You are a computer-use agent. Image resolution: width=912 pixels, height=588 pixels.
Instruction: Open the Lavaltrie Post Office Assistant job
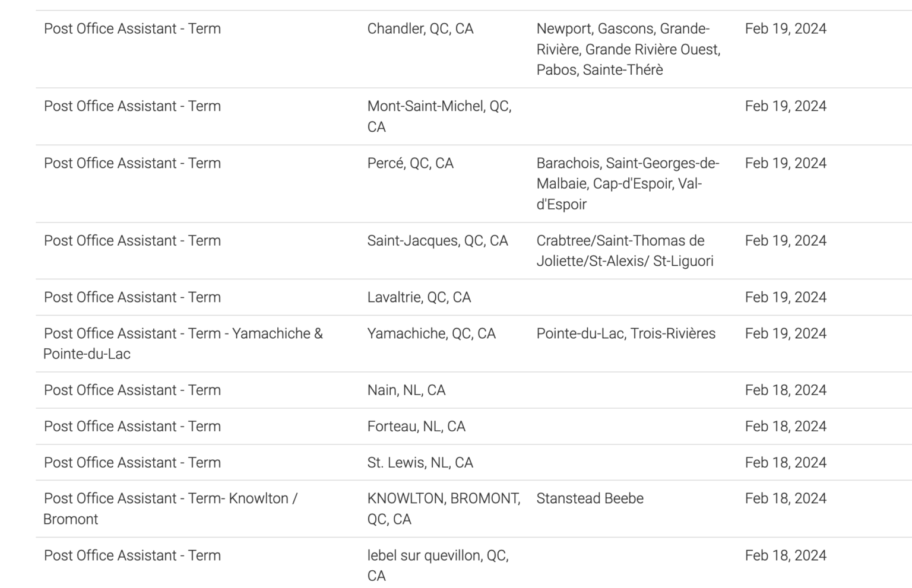pyautogui.click(x=132, y=297)
